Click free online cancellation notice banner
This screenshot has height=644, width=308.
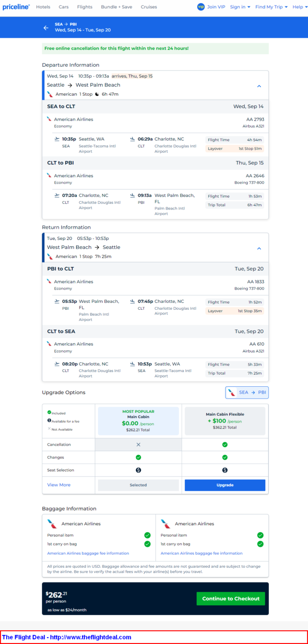[x=155, y=48]
